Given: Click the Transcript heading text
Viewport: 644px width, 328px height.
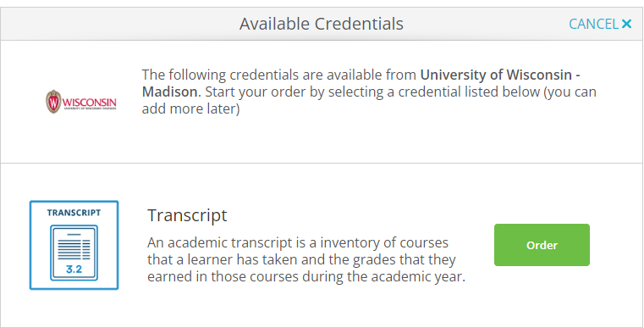Looking at the screenshot, I should (x=187, y=215).
